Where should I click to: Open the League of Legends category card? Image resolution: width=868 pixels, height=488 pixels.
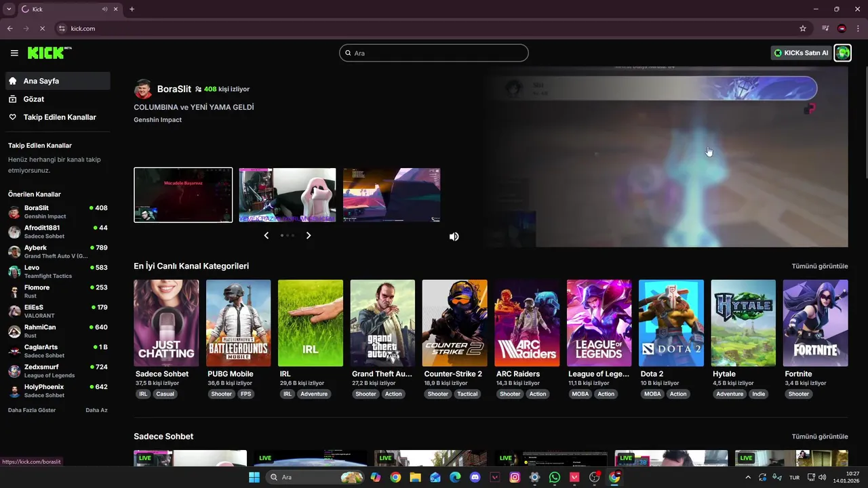coord(599,323)
